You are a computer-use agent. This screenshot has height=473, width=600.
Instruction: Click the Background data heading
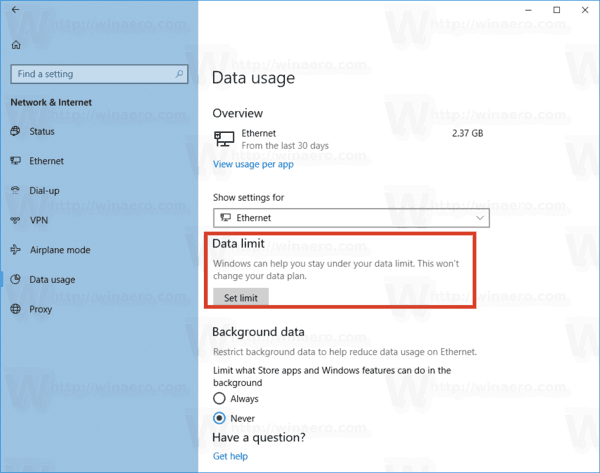[x=259, y=332]
